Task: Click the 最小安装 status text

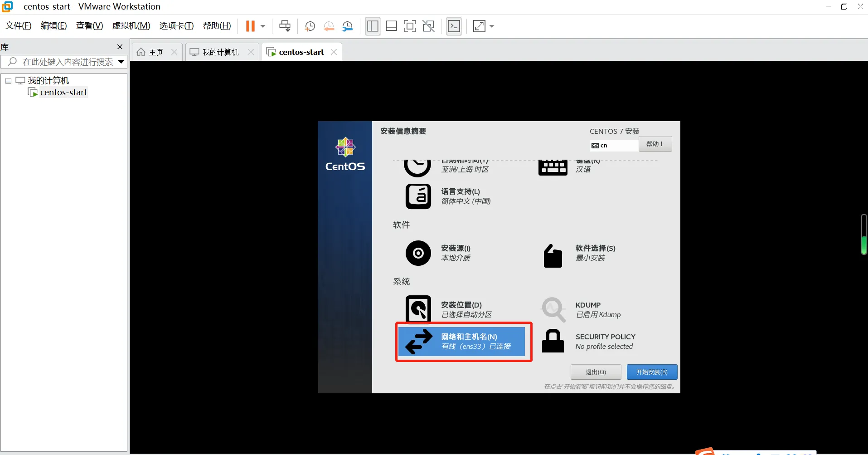Action: click(x=590, y=258)
